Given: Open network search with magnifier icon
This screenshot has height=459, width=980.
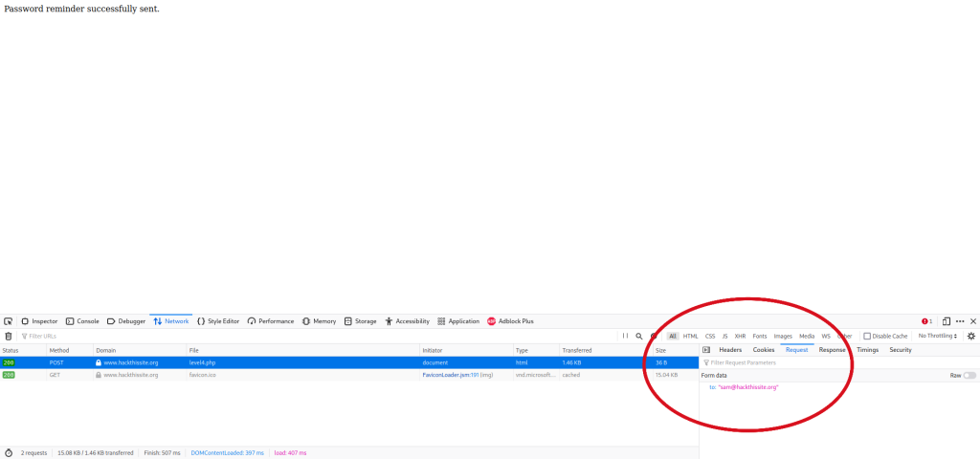Looking at the screenshot, I should 638,337.
